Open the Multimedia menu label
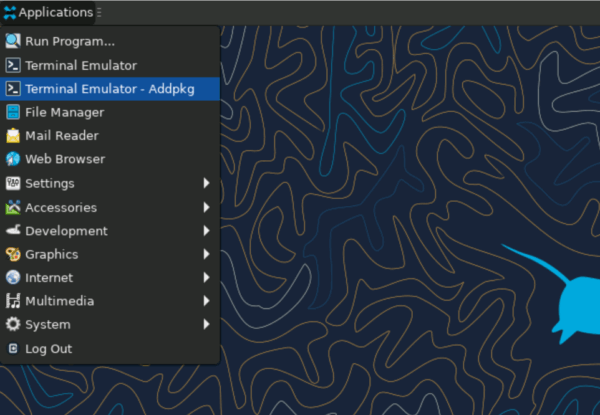 click(x=60, y=301)
